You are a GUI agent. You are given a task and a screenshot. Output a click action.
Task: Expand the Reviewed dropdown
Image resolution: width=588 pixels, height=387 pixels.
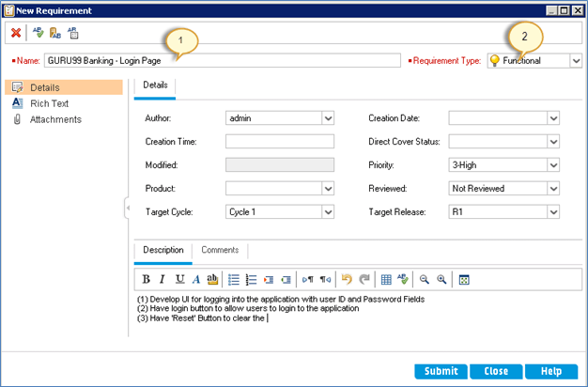click(x=553, y=189)
